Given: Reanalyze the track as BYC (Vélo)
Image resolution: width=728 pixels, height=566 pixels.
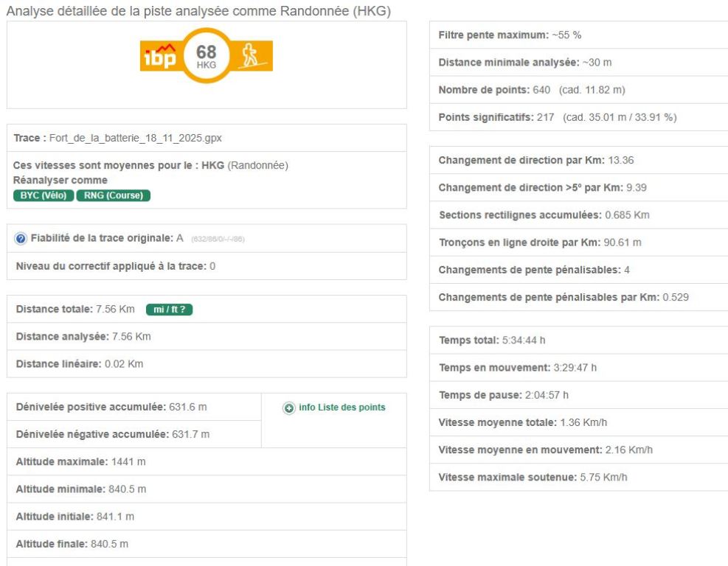Looking at the screenshot, I should click(x=43, y=195).
